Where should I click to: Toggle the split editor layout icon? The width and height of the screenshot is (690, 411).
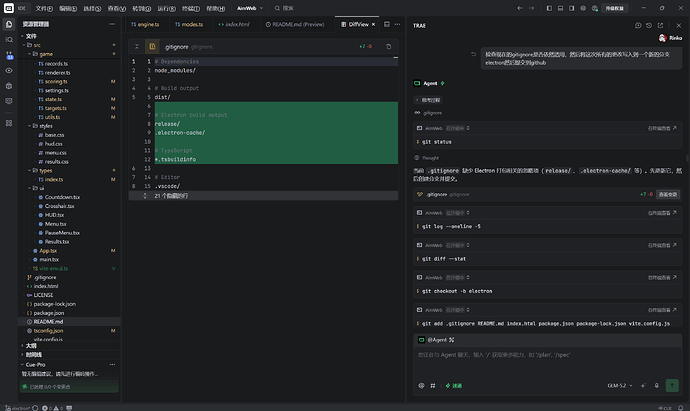(x=386, y=25)
